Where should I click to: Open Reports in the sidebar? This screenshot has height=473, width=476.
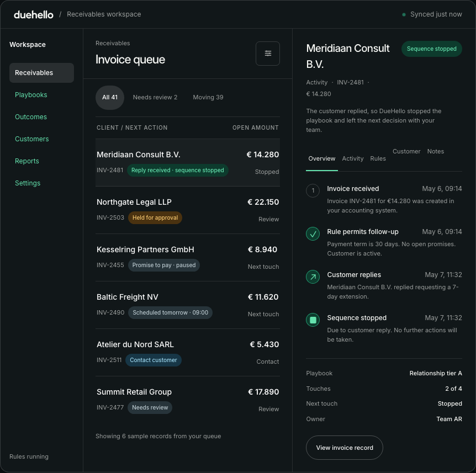click(x=27, y=161)
